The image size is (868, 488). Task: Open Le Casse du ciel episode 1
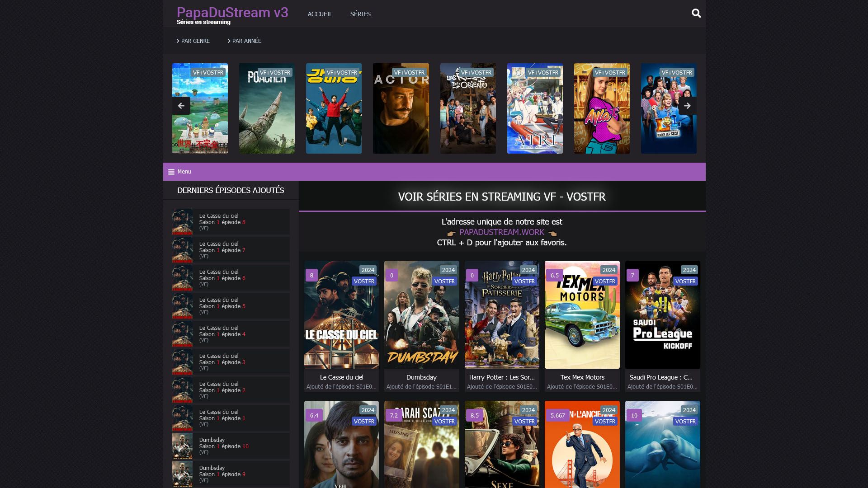[x=231, y=418]
